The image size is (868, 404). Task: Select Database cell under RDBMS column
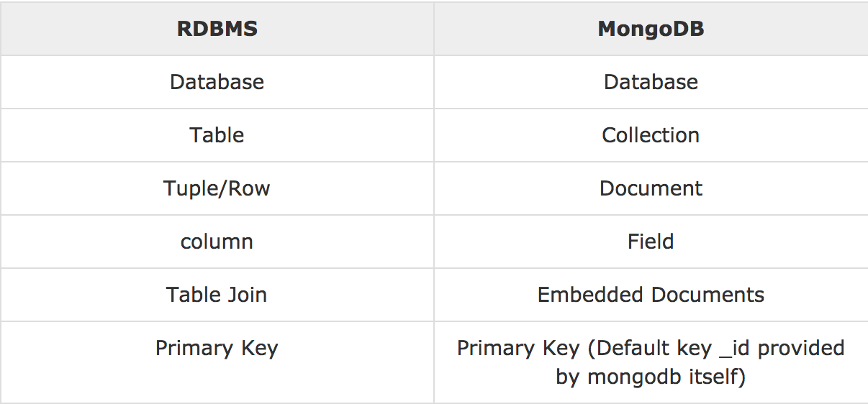[x=217, y=82]
